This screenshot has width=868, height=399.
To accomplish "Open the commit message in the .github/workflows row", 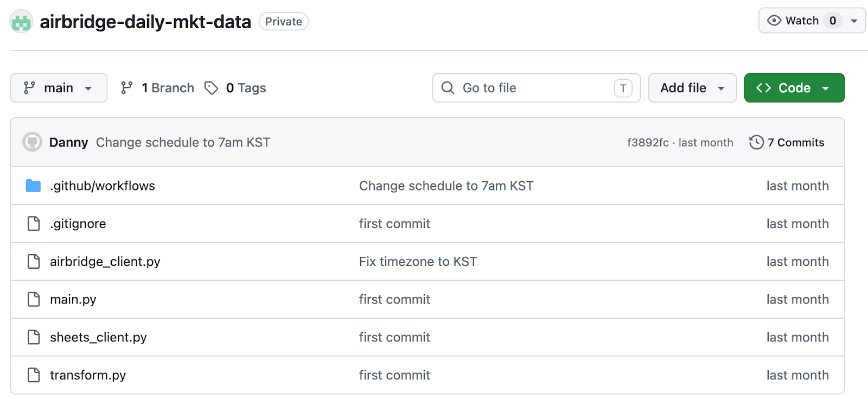I will click(446, 186).
